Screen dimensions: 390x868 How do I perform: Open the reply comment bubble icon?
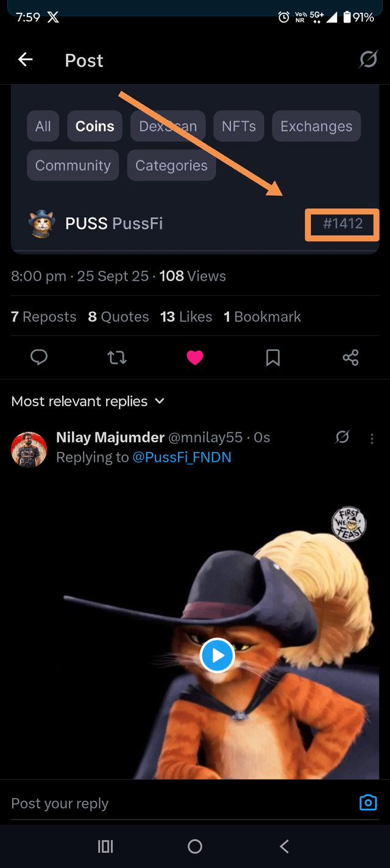tap(39, 357)
